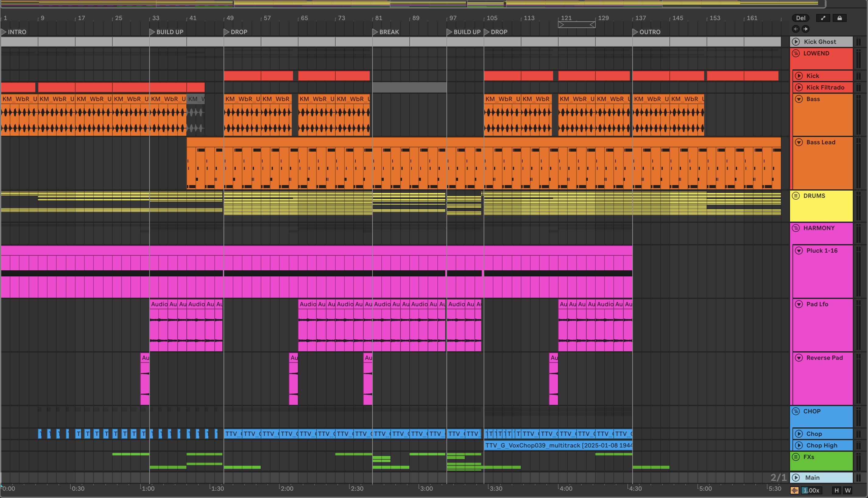Click the DRUMS group level meter

coord(859,206)
